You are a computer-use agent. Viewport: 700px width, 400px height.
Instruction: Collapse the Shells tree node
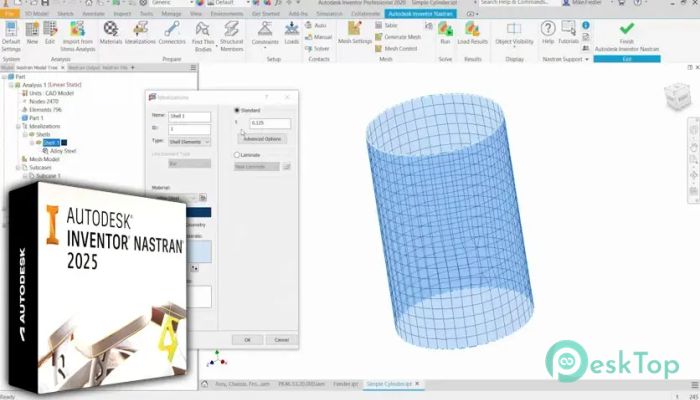coord(25,134)
